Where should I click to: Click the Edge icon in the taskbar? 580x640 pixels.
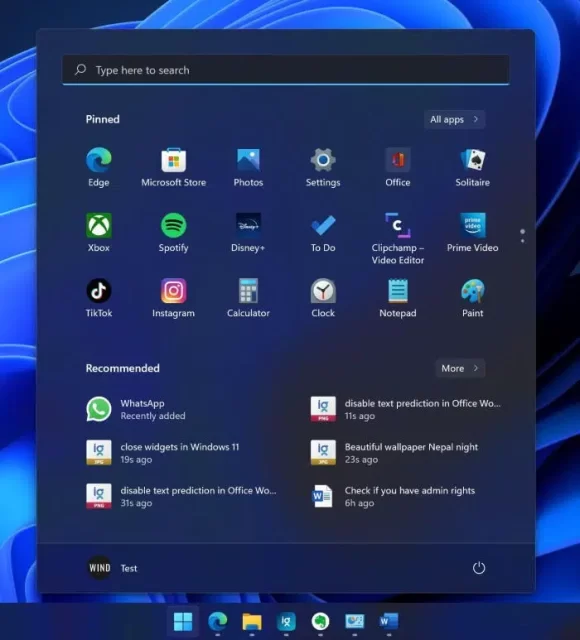[218, 622]
